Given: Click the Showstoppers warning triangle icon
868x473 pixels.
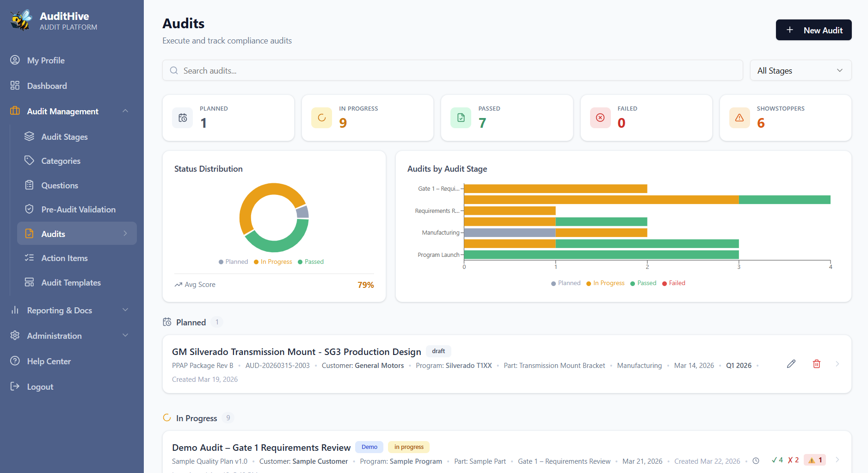Looking at the screenshot, I should pos(739,118).
